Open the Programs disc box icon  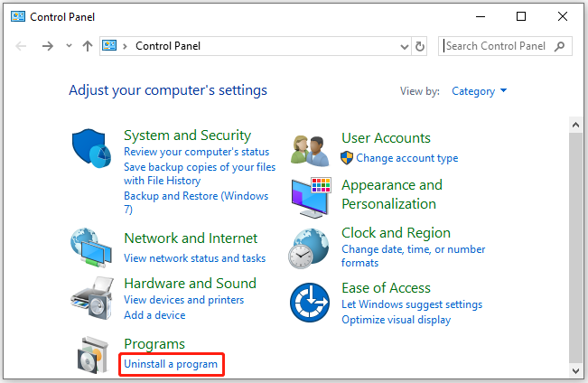[93, 355]
